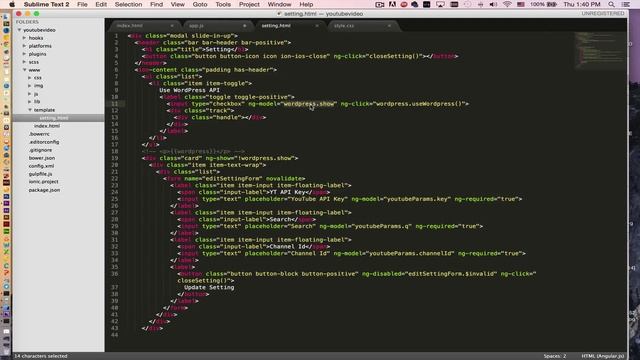Collapse the www folder arrow
Screen dimensions: 640x360
(24, 70)
